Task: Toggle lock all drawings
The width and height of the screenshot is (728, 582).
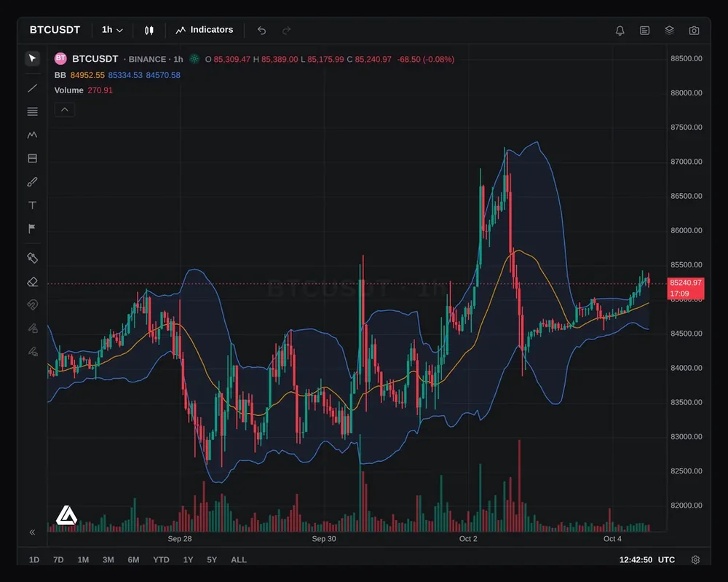Action: tap(32, 329)
